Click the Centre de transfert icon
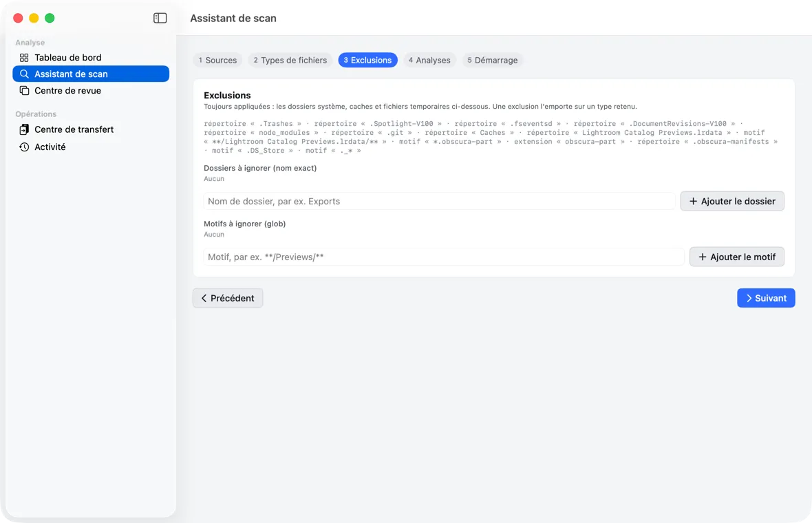This screenshot has height=523, width=812. click(24, 129)
